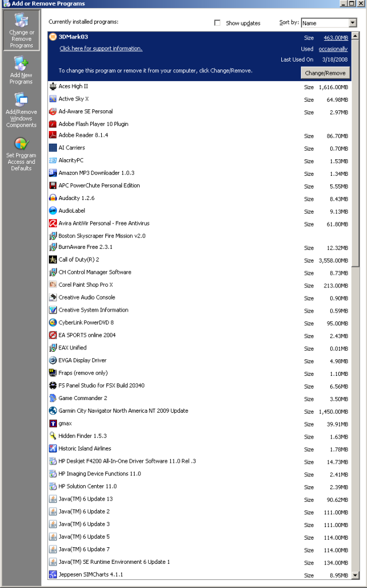Click the 3,558.00MB size value
Image resolution: width=367 pixels, height=588 pixels.
tap(333, 260)
